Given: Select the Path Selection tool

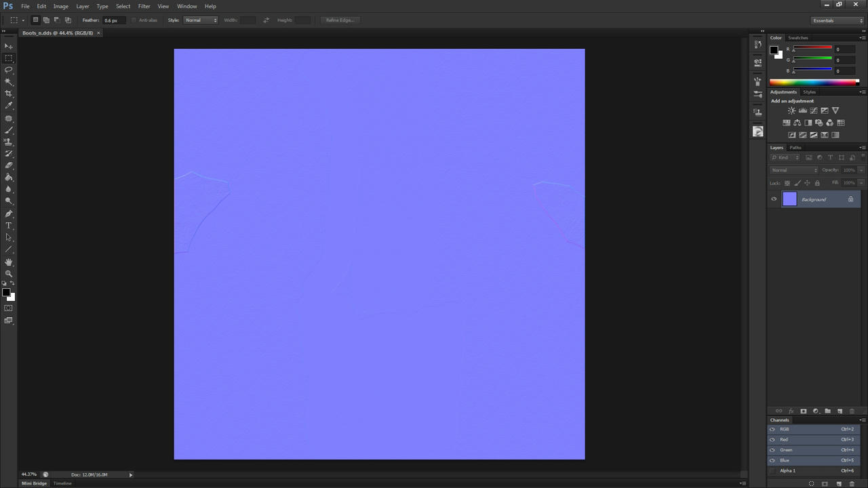Looking at the screenshot, I should [x=9, y=237].
